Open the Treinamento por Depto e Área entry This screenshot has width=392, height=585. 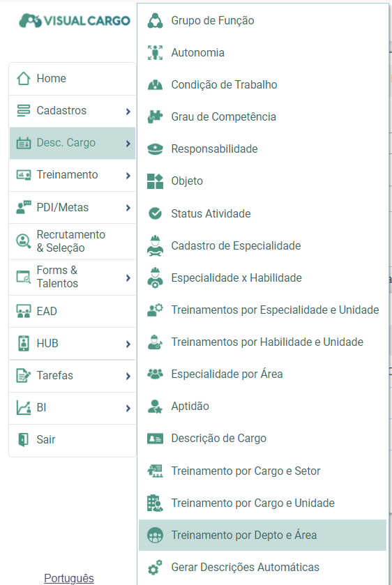click(262, 535)
